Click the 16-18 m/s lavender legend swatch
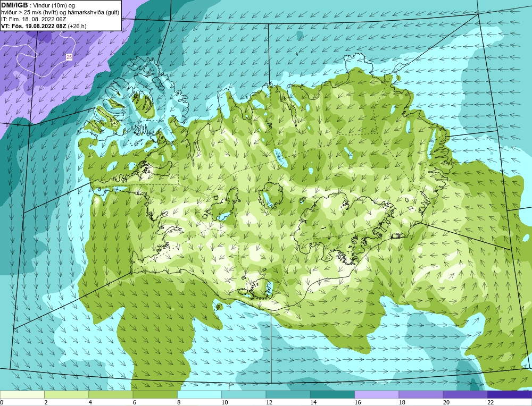 pos(377,395)
